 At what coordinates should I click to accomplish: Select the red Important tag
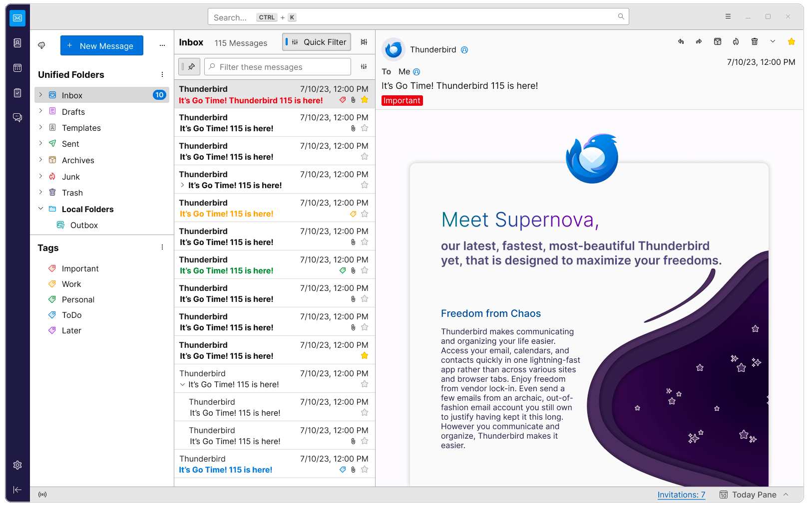pos(80,268)
